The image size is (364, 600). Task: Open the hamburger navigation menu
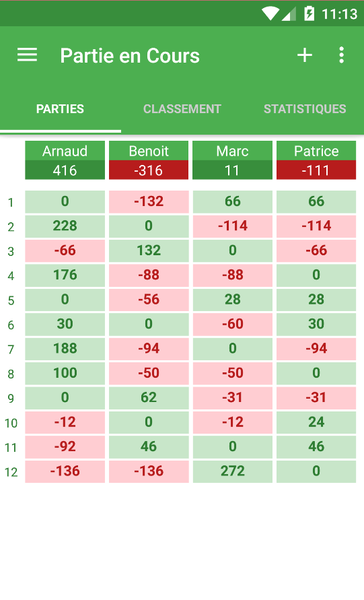point(27,55)
